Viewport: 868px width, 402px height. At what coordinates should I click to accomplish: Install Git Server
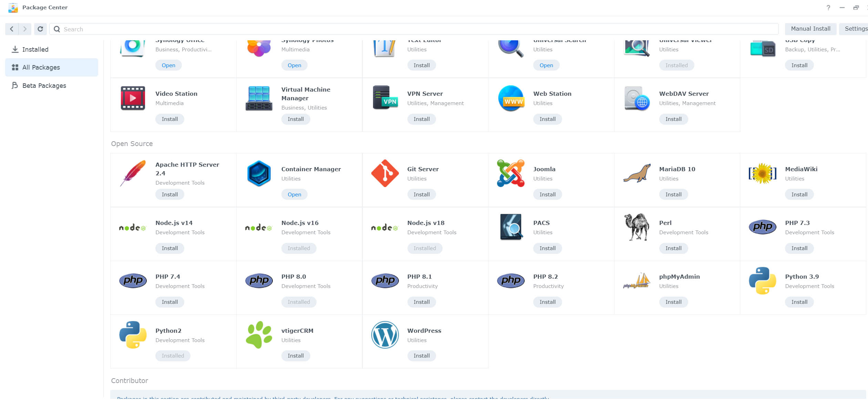[x=422, y=195]
